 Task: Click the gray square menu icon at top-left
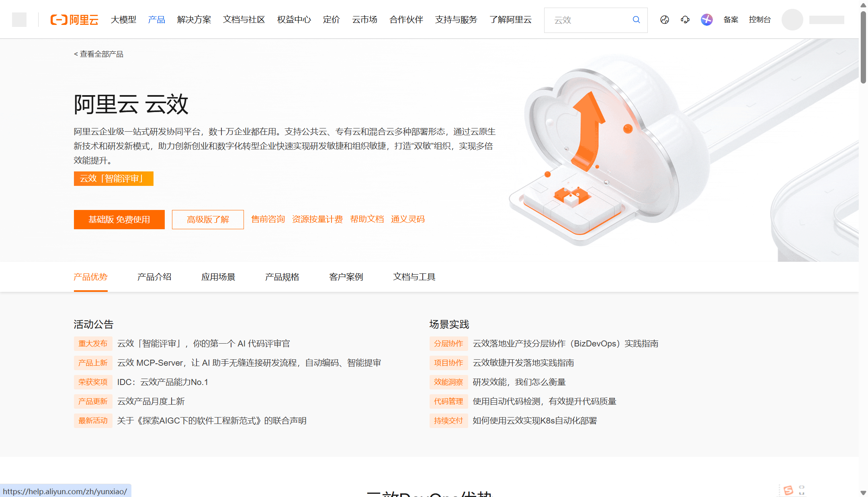[19, 20]
